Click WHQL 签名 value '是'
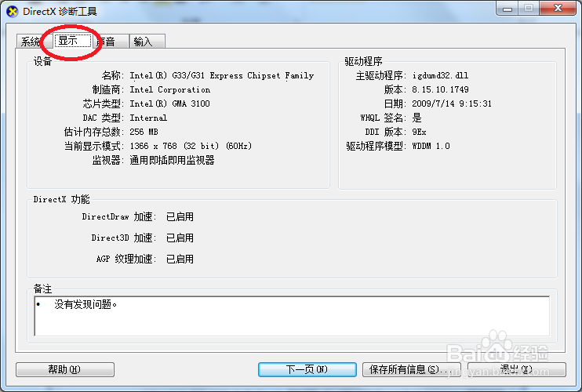The height and width of the screenshot is (392, 582). coord(416,118)
